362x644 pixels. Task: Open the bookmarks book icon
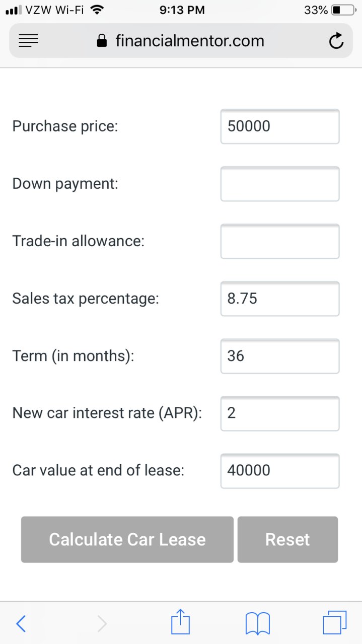click(x=258, y=623)
